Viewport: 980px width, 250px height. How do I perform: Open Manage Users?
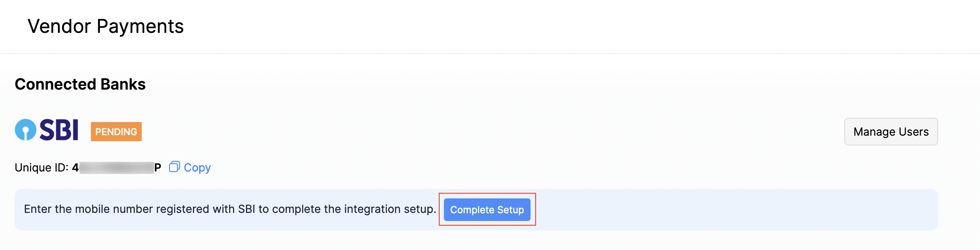click(891, 132)
